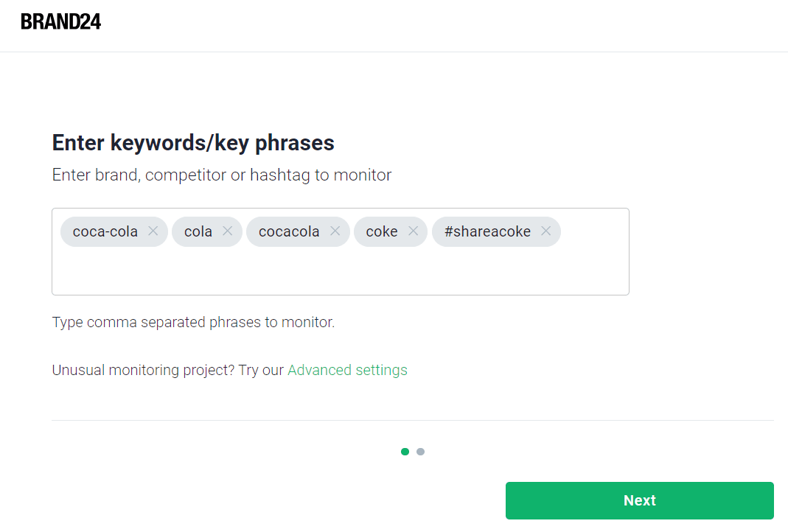Image resolution: width=788 pixels, height=532 pixels.
Task: Click the Enter keywords/key phrases heading
Action: [x=193, y=143]
